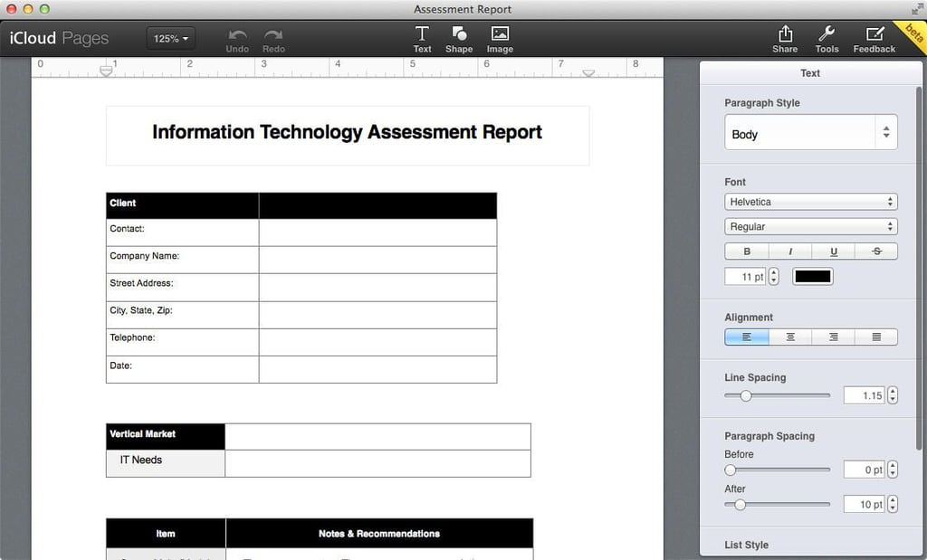Toggle bold text formatting
This screenshot has width=927, height=560.
point(747,252)
